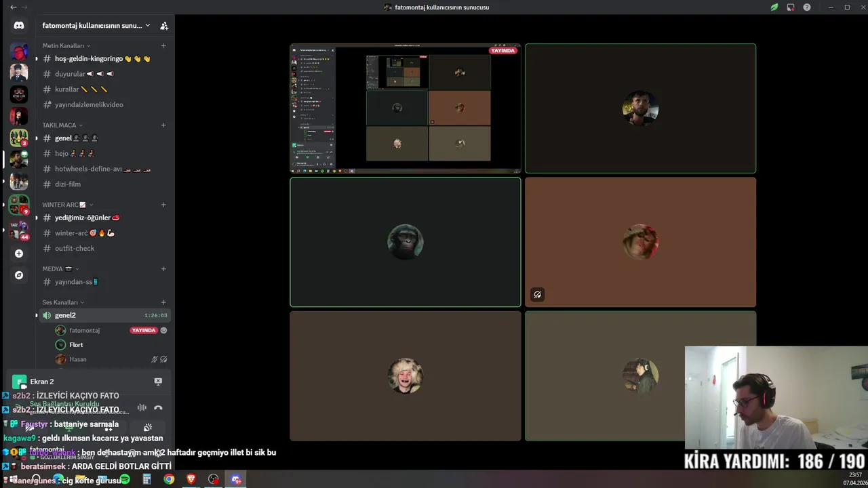868x488 pixels.
Task: Create channel in Metin Kanalları with plus
Action: (x=163, y=45)
